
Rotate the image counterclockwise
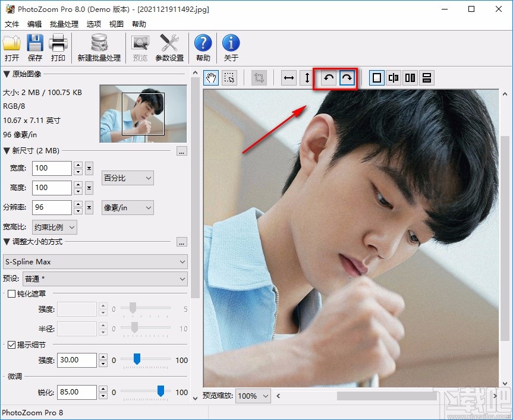[328, 78]
